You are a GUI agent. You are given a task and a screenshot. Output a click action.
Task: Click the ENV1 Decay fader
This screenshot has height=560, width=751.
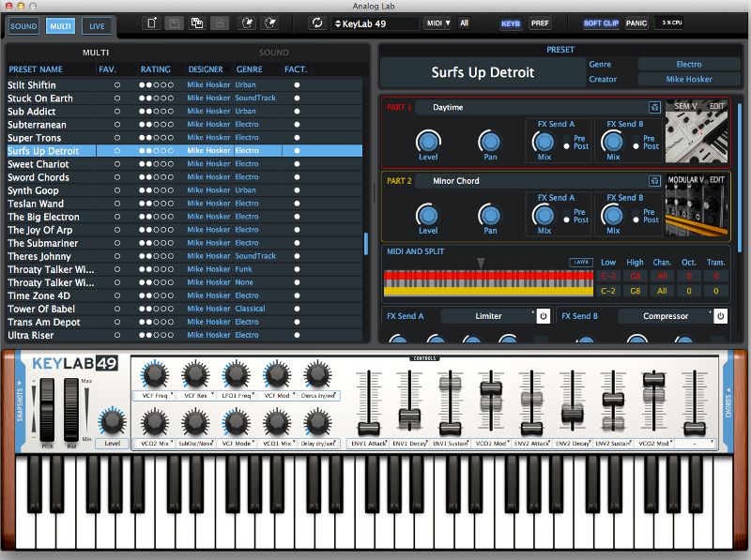(x=409, y=417)
